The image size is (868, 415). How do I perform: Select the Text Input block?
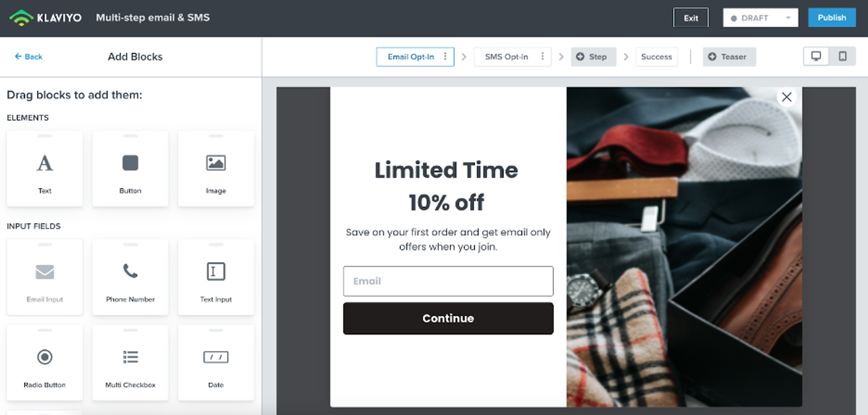[x=216, y=277]
